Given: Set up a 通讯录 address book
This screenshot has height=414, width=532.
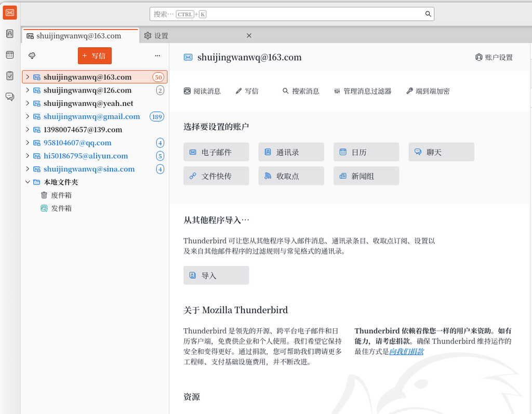Looking at the screenshot, I should point(291,152).
